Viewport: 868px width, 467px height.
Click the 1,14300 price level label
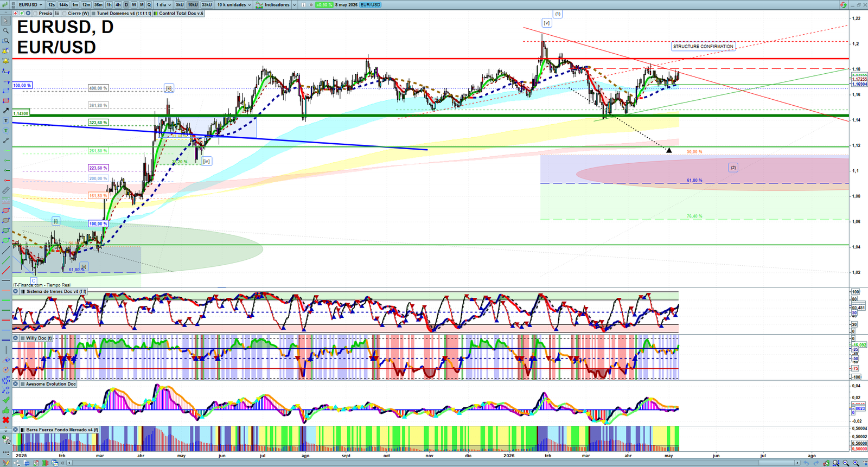click(21, 113)
